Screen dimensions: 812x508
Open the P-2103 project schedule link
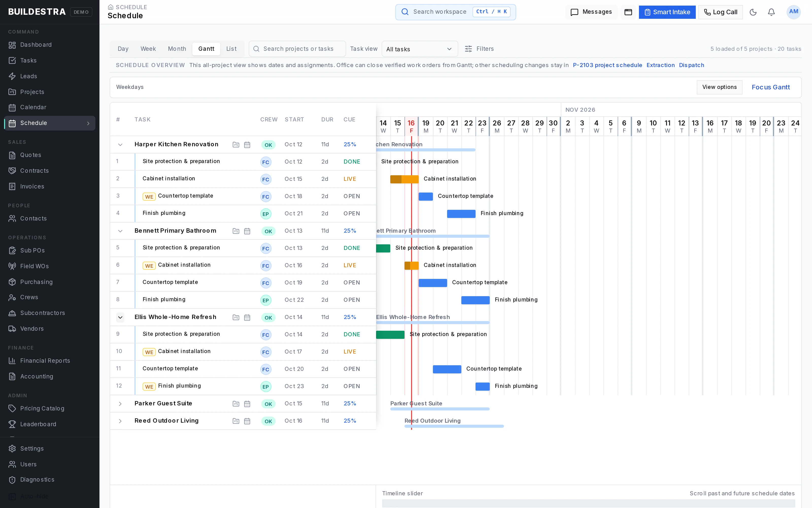pos(607,65)
